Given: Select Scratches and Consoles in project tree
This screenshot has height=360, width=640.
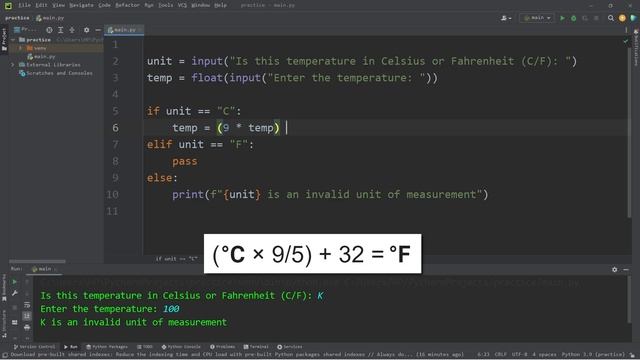Looking at the screenshot, I should point(56,73).
